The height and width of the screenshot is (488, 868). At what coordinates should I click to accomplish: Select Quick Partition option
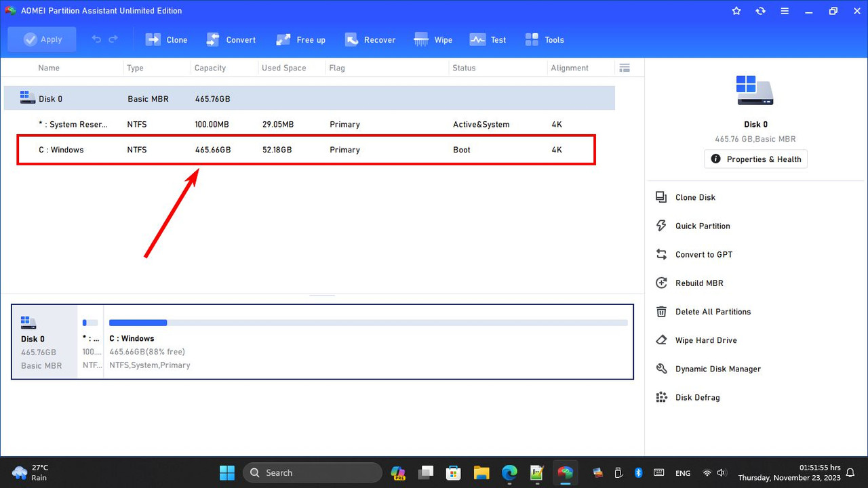(x=703, y=226)
